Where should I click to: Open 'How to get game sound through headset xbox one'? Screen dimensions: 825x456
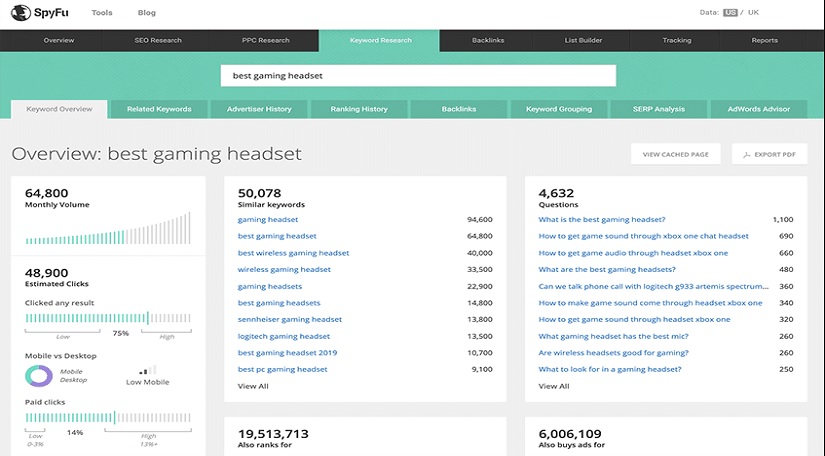point(635,319)
